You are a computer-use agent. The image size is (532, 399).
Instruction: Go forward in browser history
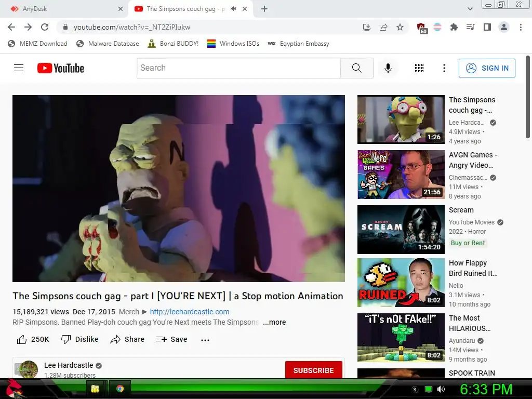(28, 27)
